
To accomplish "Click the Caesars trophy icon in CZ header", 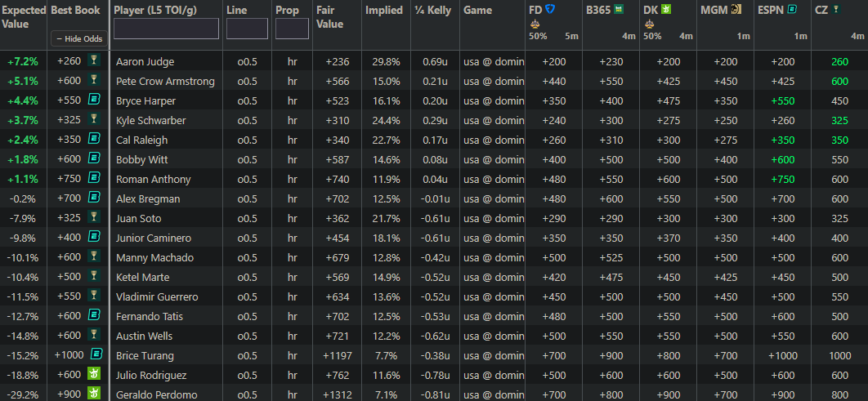I will click(x=834, y=10).
